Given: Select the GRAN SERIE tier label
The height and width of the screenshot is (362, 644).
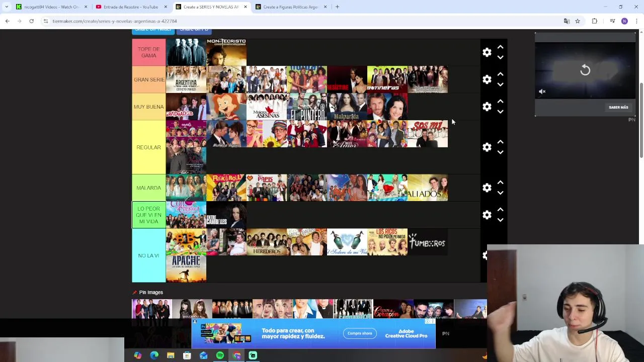Looking at the screenshot, I should click(x=148, y=79).
